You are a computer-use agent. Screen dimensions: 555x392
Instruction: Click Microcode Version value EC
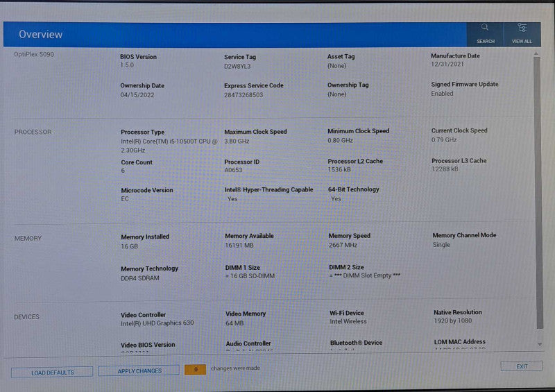point(125,199)
